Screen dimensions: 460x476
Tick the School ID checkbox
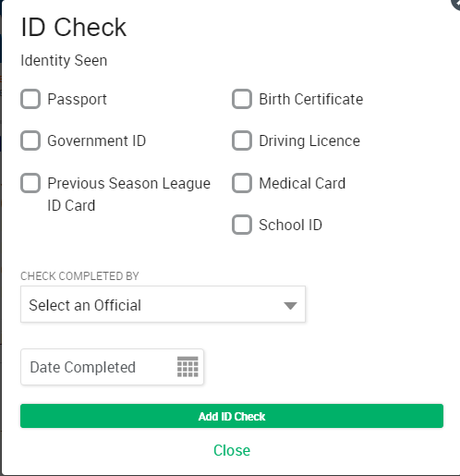[x=242, y=225]
